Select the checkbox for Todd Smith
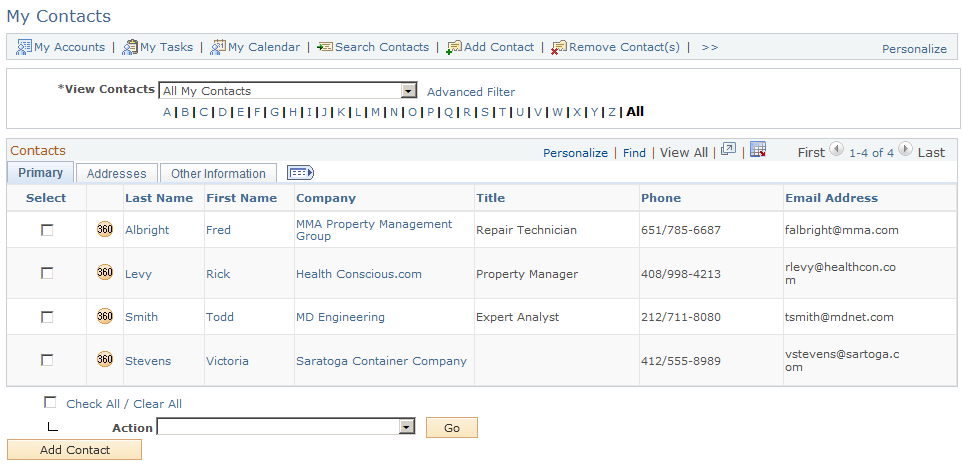 click(x=47, y=317)
